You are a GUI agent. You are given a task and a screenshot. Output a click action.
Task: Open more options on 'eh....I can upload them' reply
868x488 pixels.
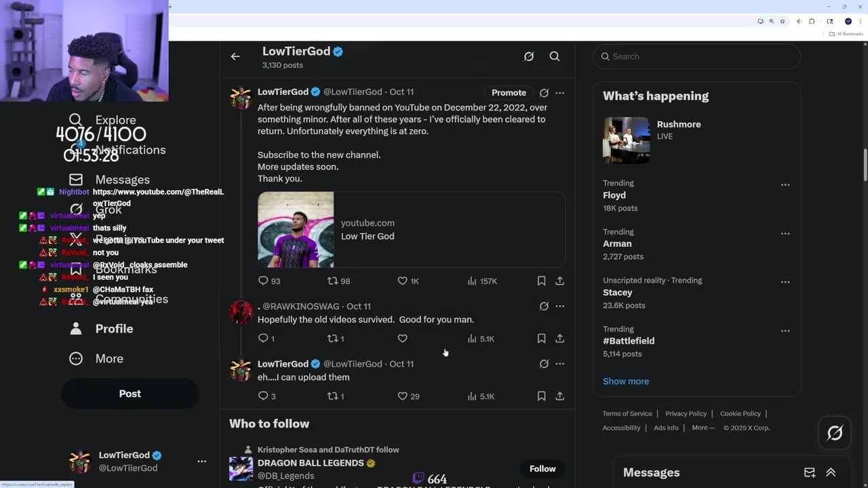[x=559, y=364]
